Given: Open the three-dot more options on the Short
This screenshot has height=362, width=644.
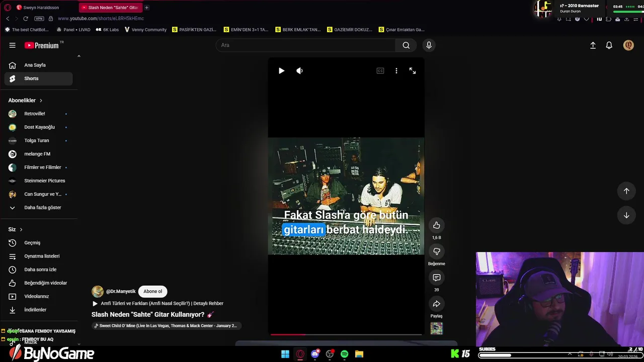Looking at the screenshot, I should [x=396, y=71].
